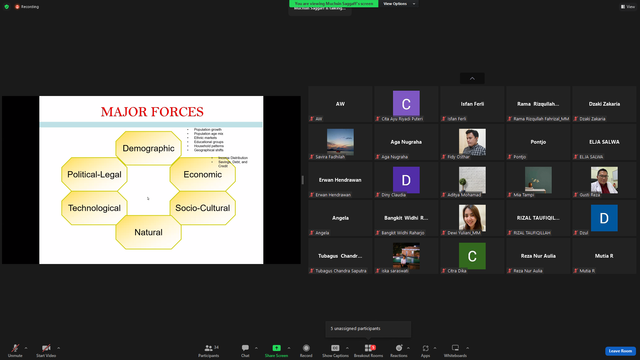
Task: Open the View Options dropdown
Action: (x=399, y=4)
